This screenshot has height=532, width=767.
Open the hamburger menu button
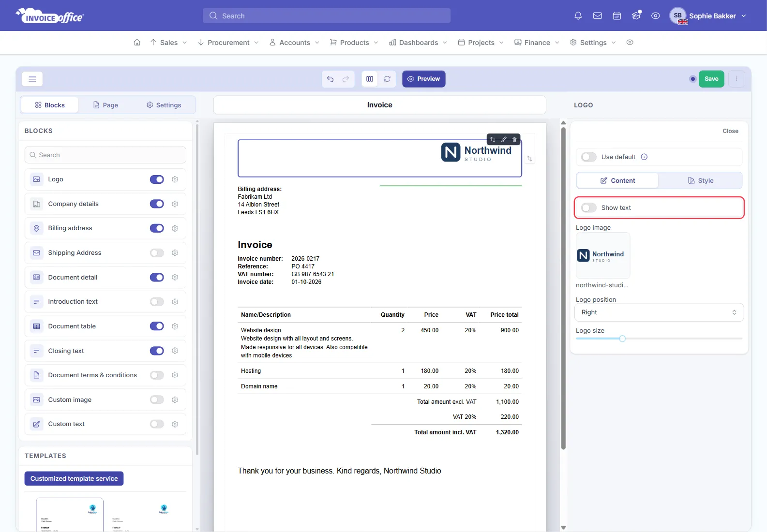[x=32, y=79]
